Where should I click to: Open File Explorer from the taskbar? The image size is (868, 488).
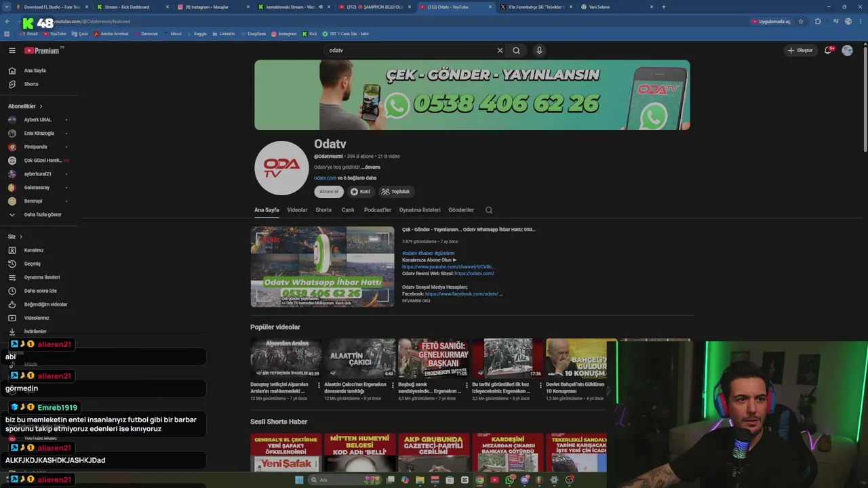(x=420, y=480)
